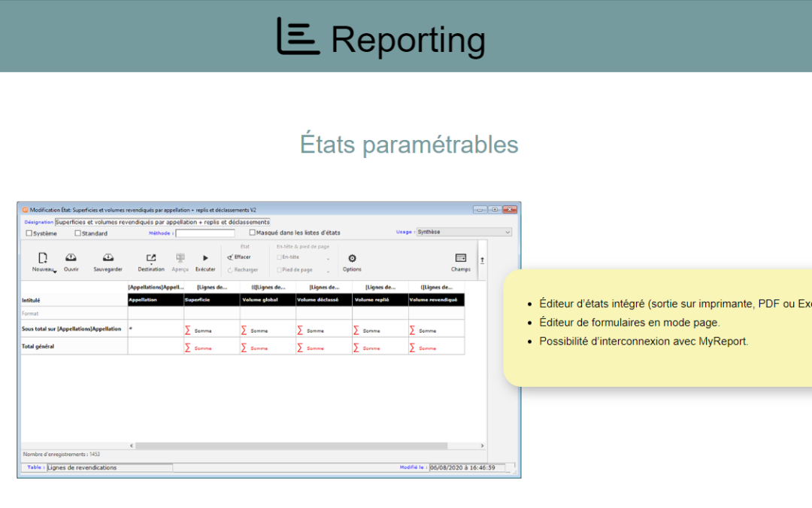Click the États paramétrables heading
Viewport: 812px width, 508px height.
[x=409, y=144]
